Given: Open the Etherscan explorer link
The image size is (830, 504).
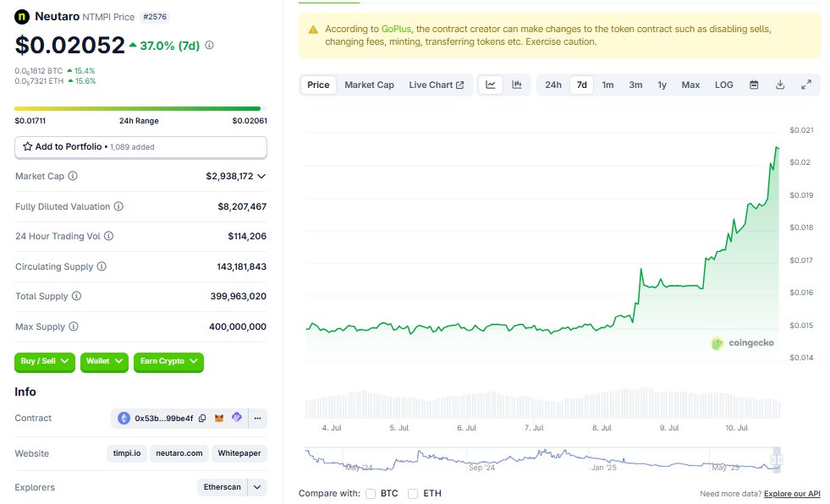Looking at the screenshot, I should (223, 487).
